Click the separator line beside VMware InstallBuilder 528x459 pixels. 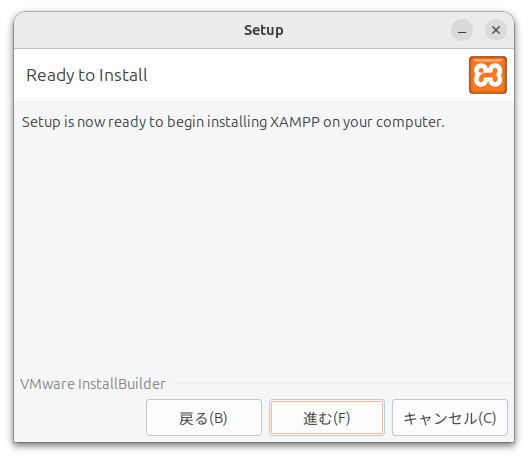pyautogui.click(x=341, y=384)
